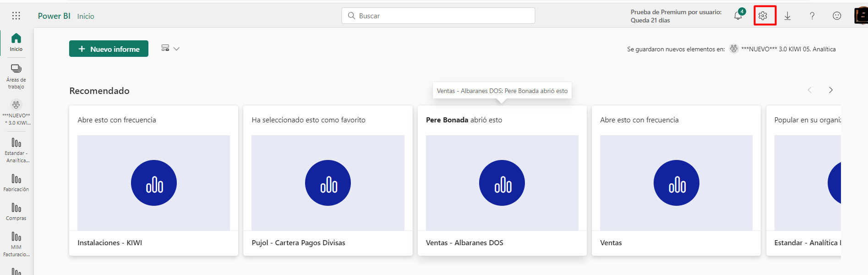The width and height of the screenshot is (868, 275).
Task: Open the app launcher waffle menu
Action: [16, 16]
